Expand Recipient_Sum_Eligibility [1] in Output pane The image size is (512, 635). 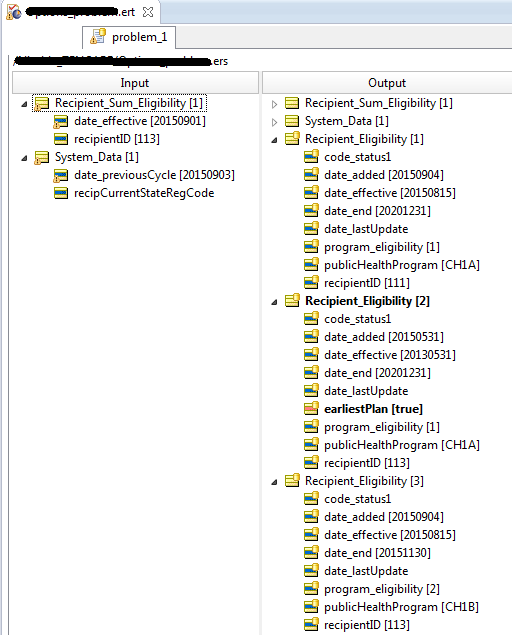(274, 104)
